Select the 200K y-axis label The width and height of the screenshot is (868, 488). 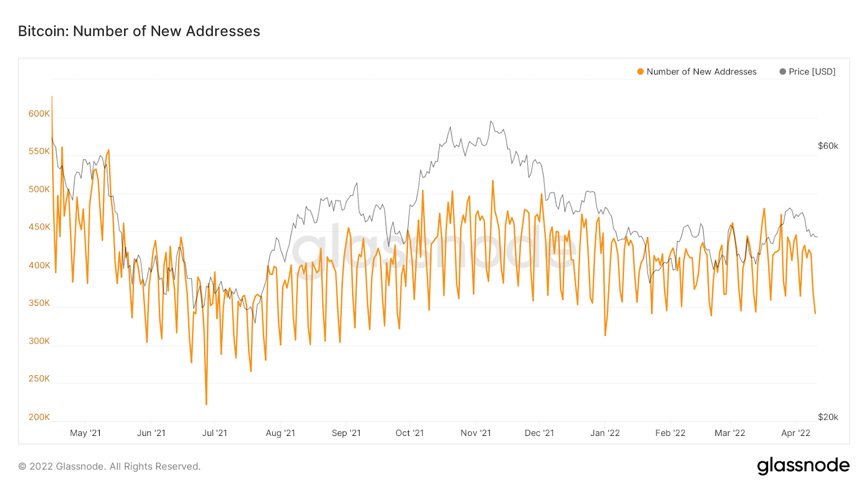point(39,417)
